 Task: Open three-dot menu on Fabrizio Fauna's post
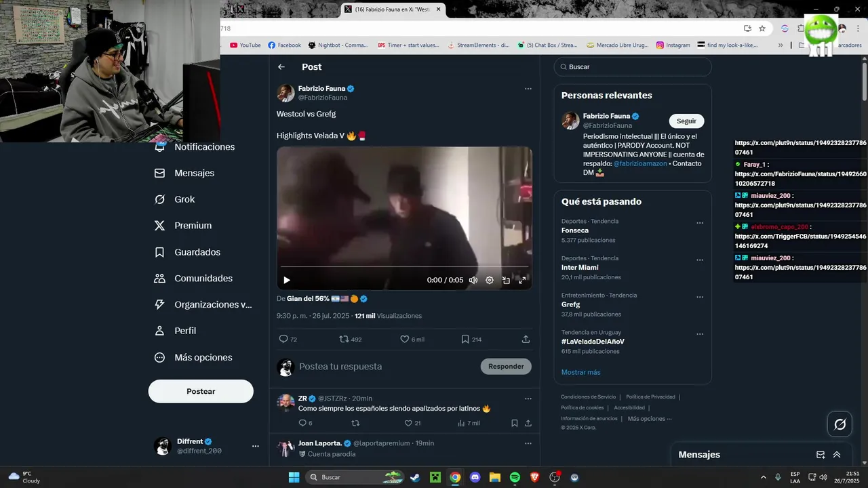[x=528, y=89]
